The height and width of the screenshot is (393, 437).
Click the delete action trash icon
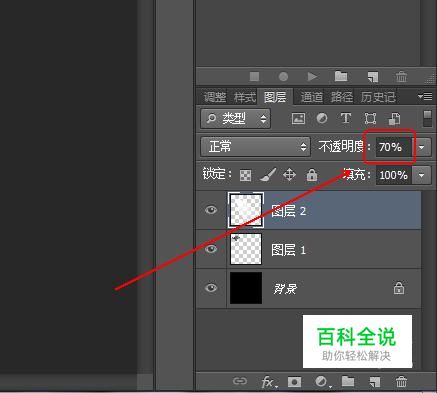(x=401, y=76)
